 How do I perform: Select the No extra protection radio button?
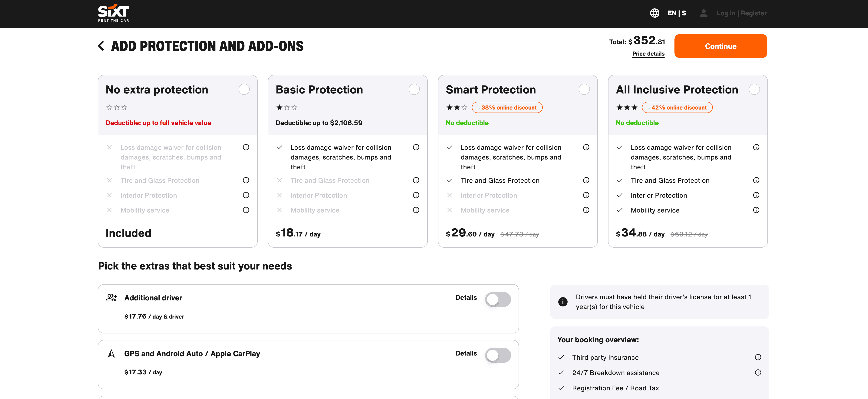pos(244,89)
